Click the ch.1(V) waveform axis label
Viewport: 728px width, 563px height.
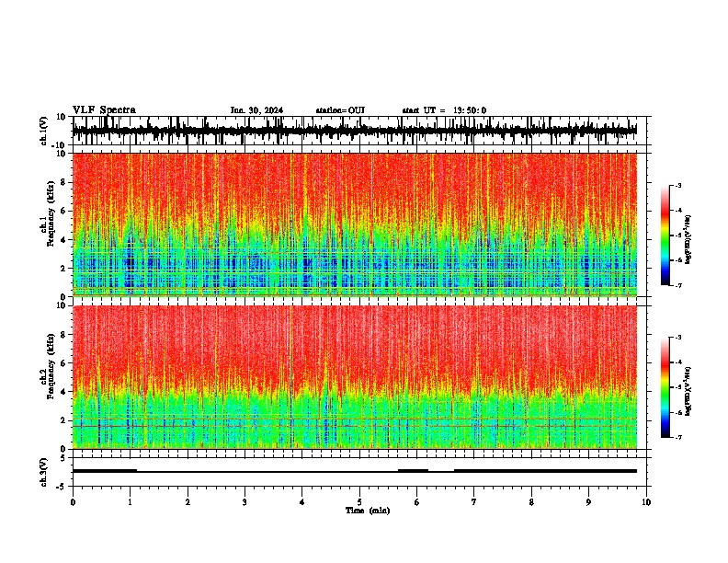point(44,131)
